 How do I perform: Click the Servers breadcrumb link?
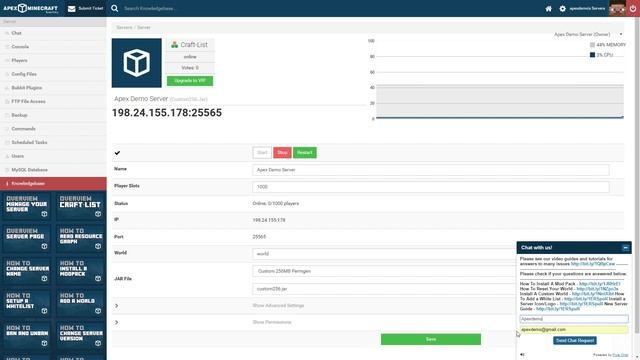coord(124,27)
